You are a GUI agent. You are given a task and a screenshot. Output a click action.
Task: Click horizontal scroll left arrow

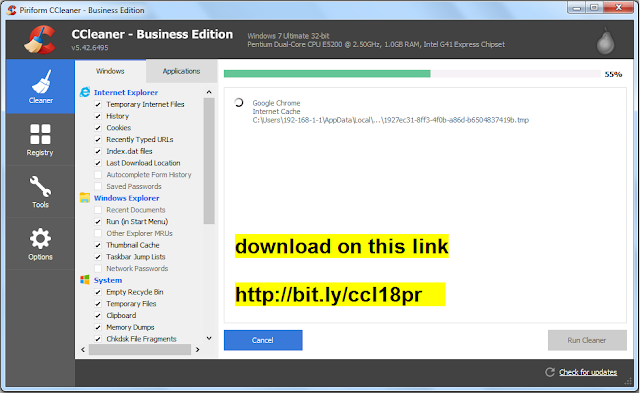(x=83, y=350)
